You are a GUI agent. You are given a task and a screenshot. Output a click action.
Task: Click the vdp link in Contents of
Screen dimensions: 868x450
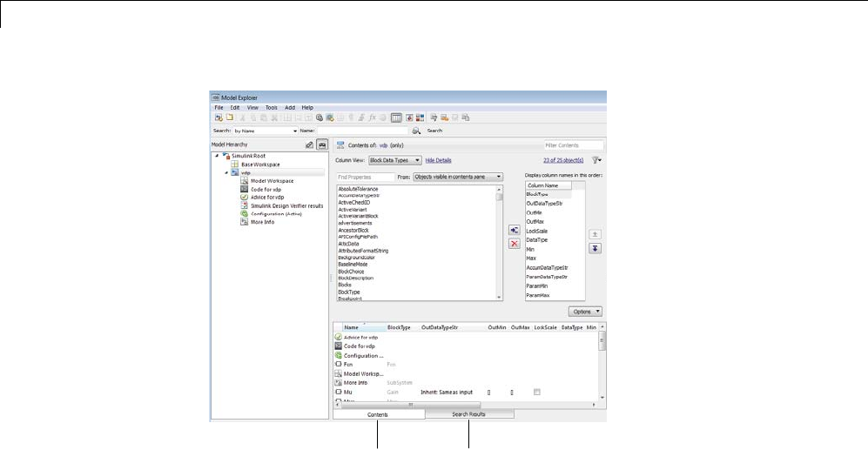tap(383, 145)
